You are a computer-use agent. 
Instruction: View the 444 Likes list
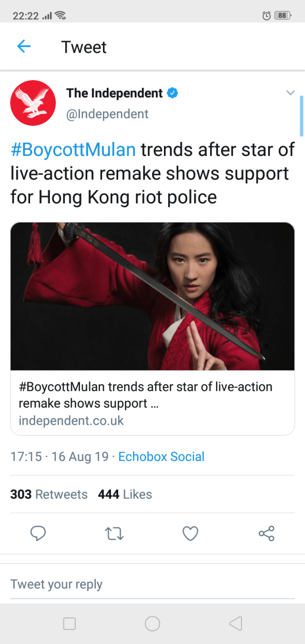[x=125, y=494]
